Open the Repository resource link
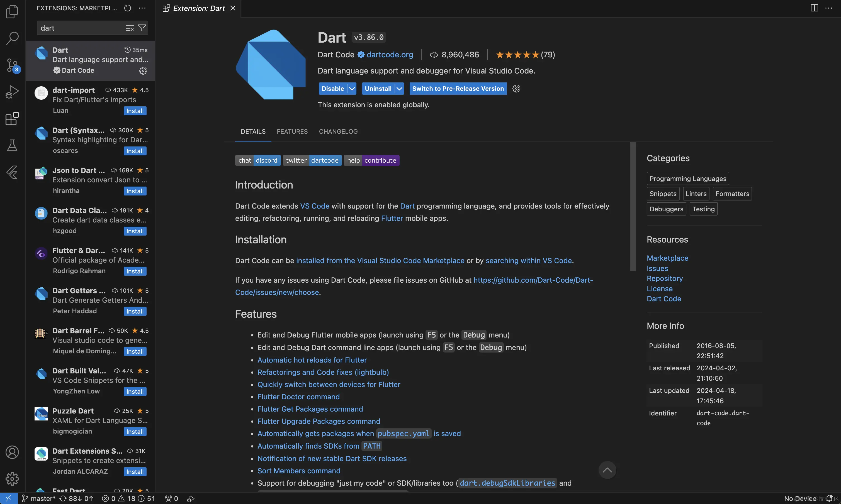 [x=664, y=278]
